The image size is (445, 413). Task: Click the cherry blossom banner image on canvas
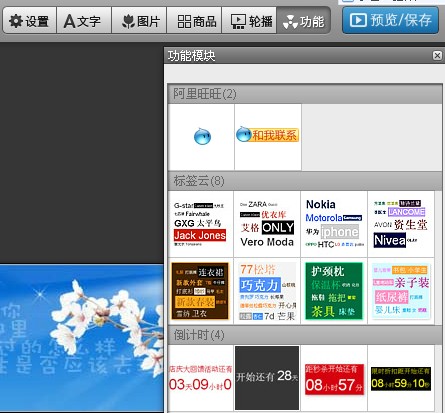click(x=82, y=338)
